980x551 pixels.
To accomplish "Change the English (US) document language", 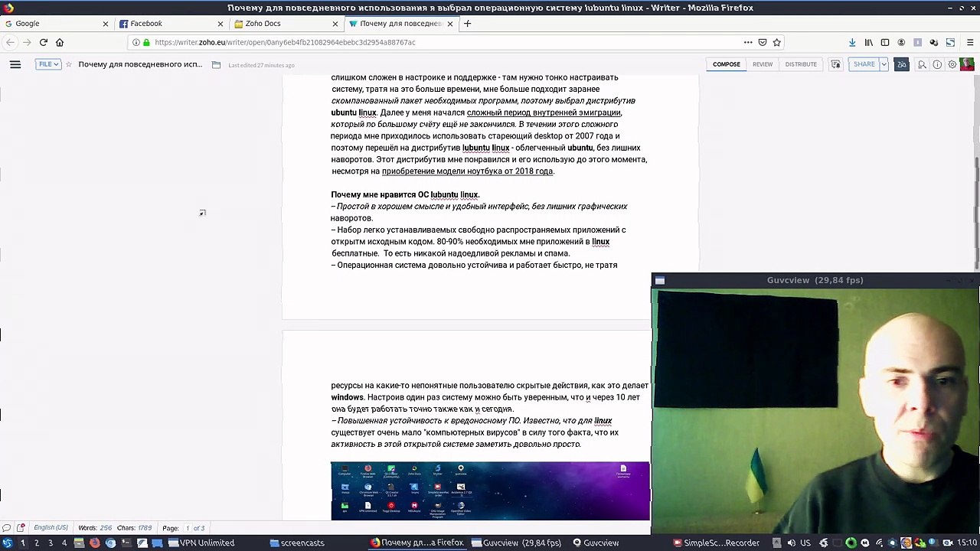I will [x=51, y=528].
